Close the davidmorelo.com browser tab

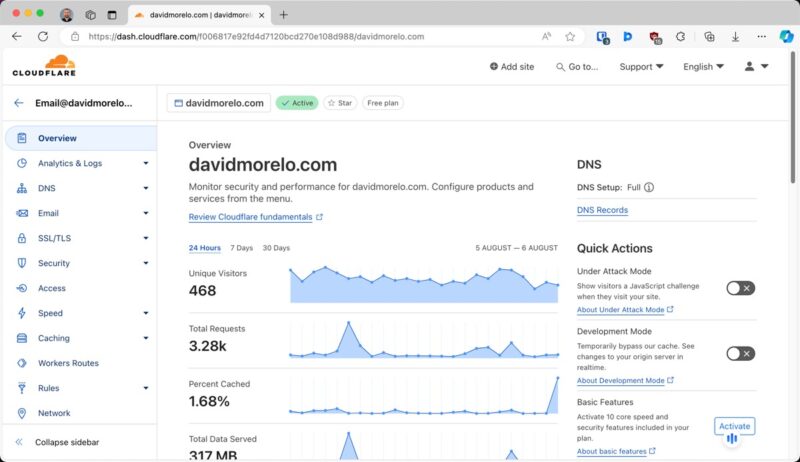click(x=261, y=15)
